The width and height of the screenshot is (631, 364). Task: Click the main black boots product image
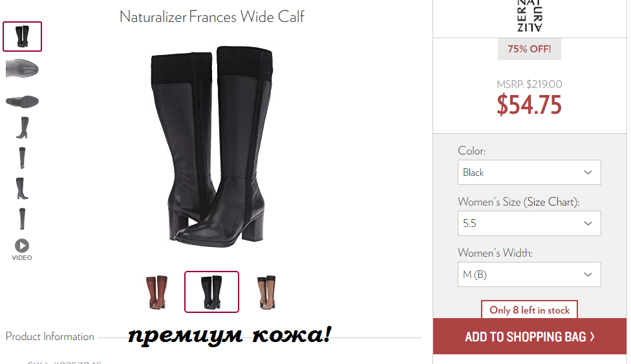tap(212, 147)
